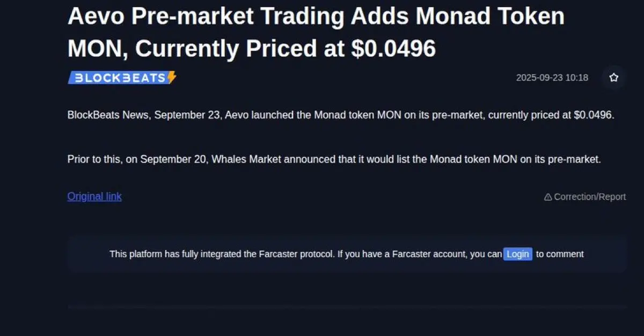Image resolution: width=644 pixels, height=336 pixels.
Task: Favorite the article with the star icon
Action: click(x=613, y=78)
